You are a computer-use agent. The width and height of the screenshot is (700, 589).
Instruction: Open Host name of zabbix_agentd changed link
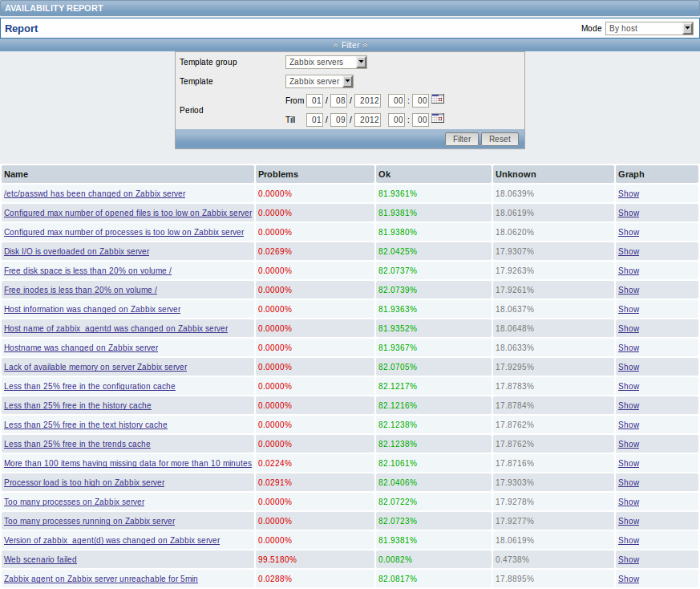coord(116,328)
